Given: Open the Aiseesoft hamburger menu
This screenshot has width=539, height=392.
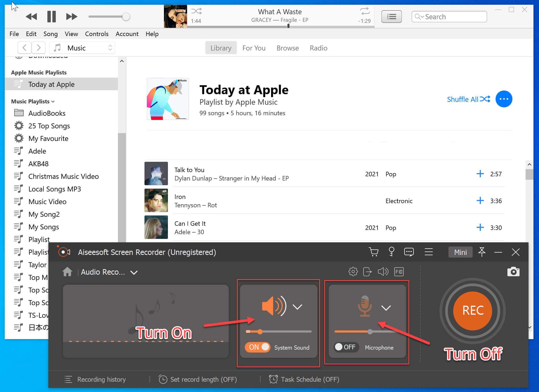Looking at the screenshot, I should click(x=428, y=252).
